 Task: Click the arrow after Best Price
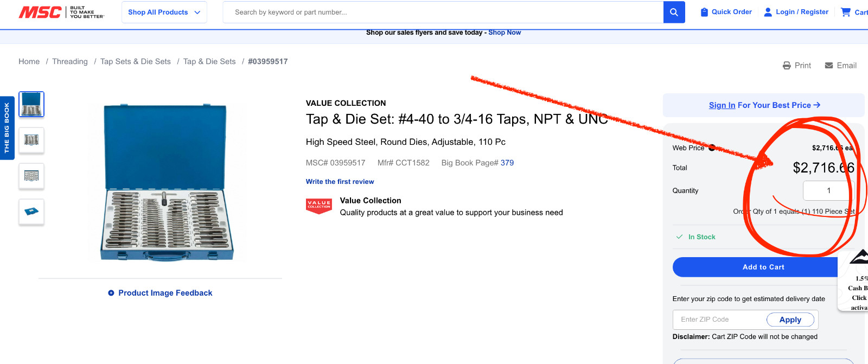coord(817,105)
